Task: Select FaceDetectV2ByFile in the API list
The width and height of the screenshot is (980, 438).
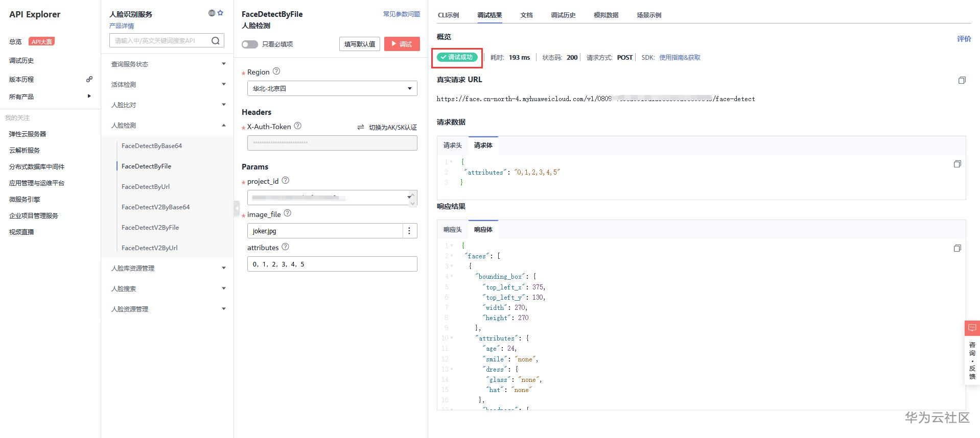Action: coord(150,227)
